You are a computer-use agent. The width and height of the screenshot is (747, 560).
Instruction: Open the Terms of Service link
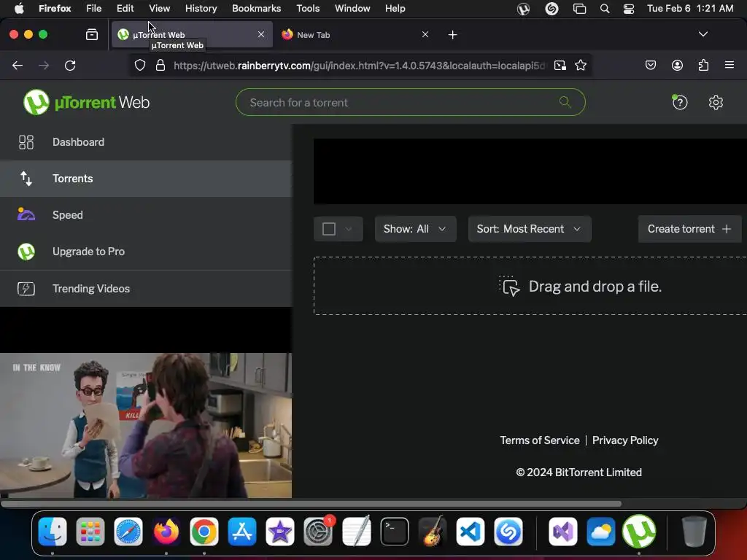click(x=540, y=440)
